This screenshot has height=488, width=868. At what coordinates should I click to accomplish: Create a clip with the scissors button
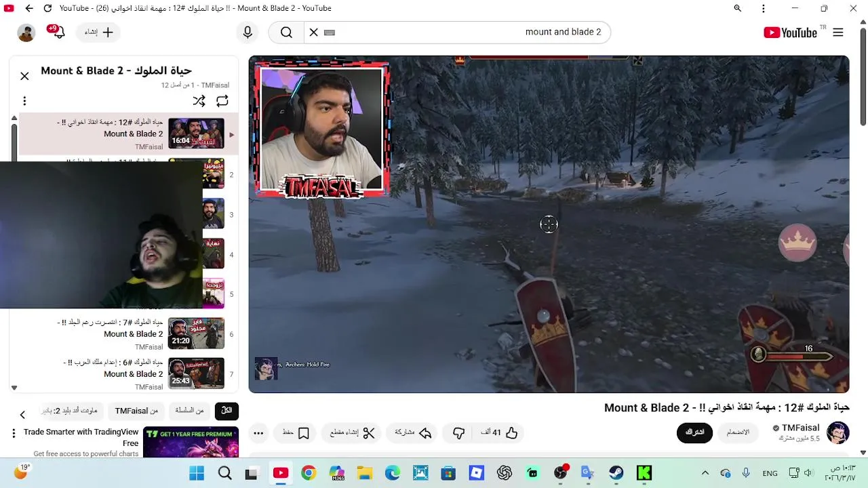click(352, 432)
